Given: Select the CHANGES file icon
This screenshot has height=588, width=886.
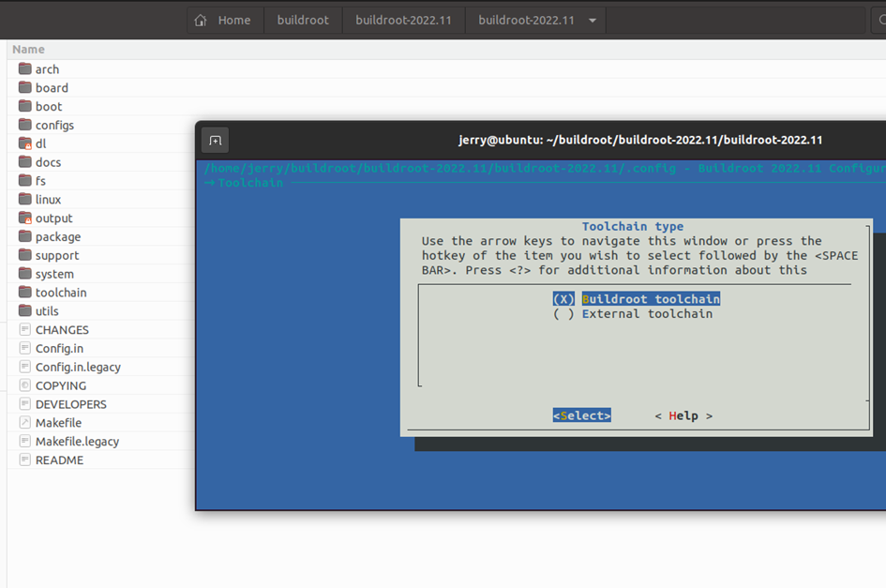Looking at the screenshot, I should click(25, 329).
